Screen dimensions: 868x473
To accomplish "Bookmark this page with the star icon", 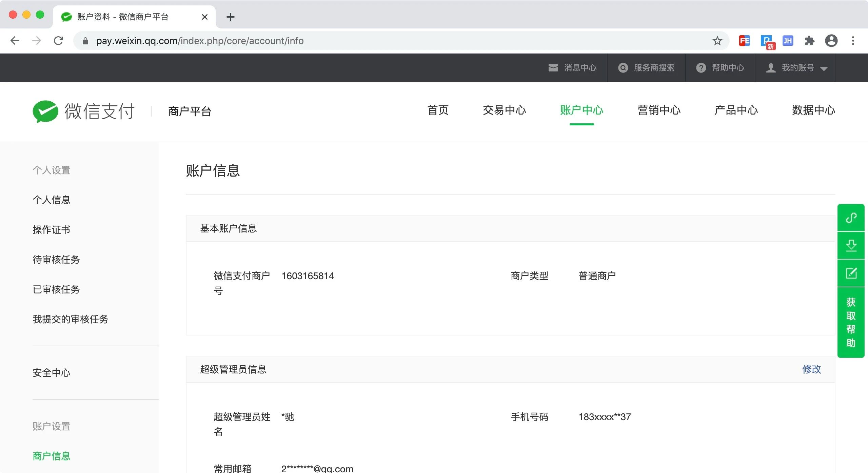I will click(717, 41).
